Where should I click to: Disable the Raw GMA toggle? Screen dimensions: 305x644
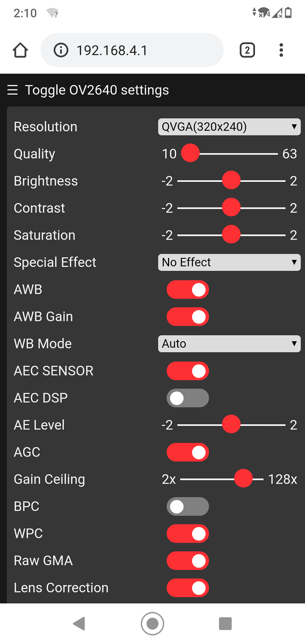click(x=188, y=561)
